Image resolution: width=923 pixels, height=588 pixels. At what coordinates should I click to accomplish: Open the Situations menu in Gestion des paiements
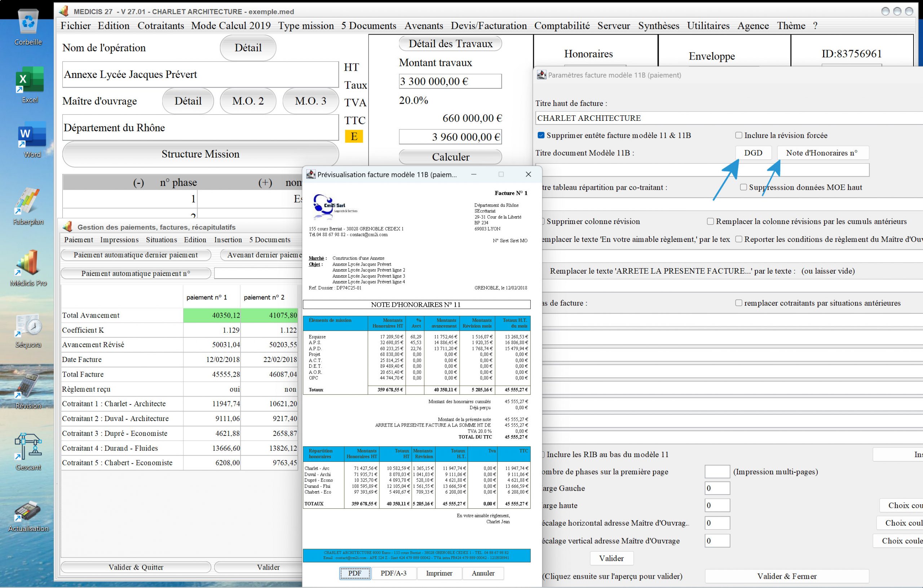162,240
